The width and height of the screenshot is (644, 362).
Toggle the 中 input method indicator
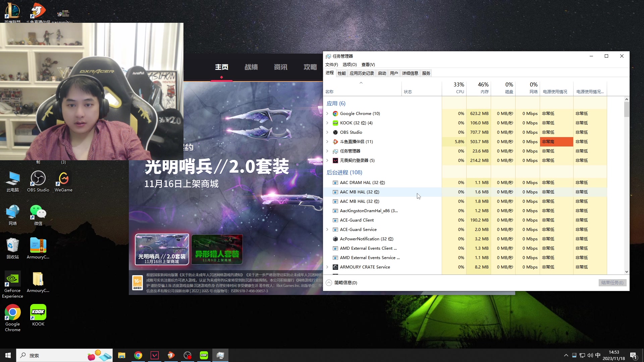click(x=598, y=355)
